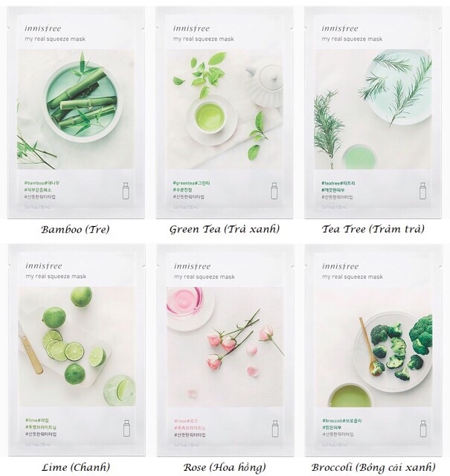This screenshot has width=450, height=476.
Task: Click the Tea Tree (Tràm trà) caption
Action: click(x=373, y=229)
